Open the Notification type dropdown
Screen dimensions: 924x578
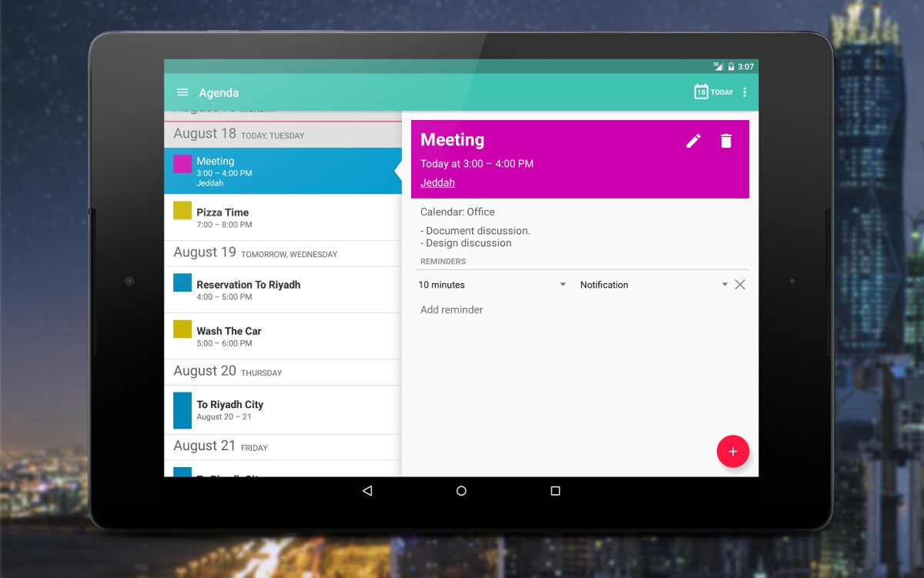point(724,285)
